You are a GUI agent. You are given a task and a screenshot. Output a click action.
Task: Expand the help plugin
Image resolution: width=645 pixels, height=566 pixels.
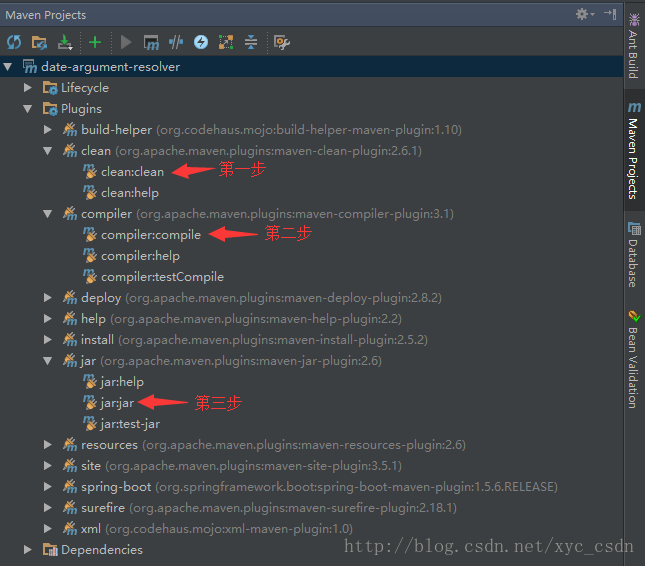coord(48,319)
